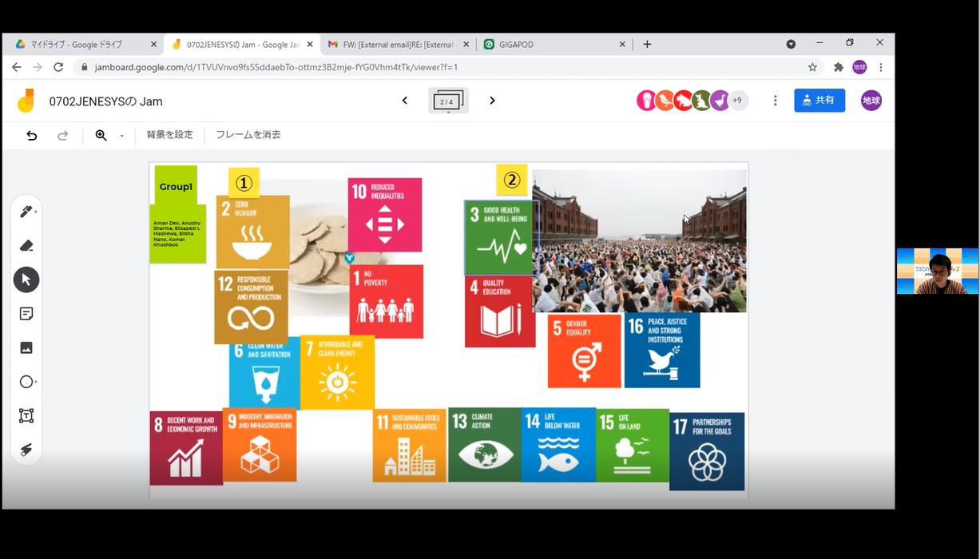Open the Add image tool

click(x=26, y=347)
